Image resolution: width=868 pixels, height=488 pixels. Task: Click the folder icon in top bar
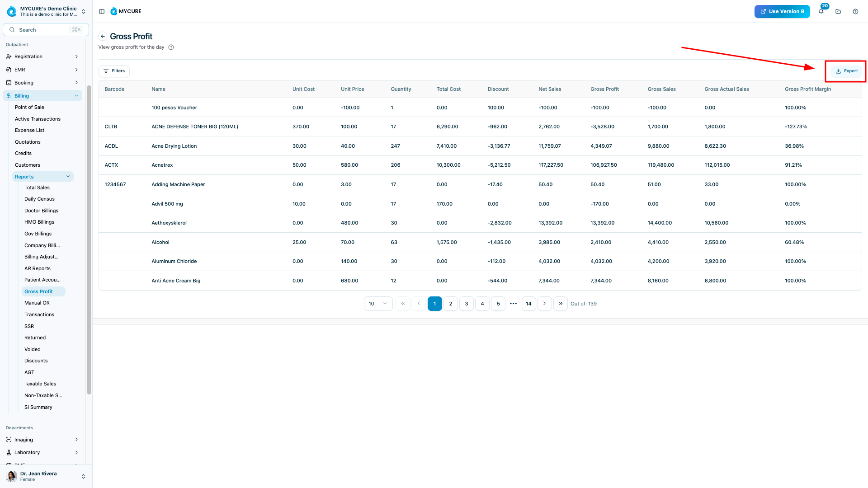[x=838, y=11]
